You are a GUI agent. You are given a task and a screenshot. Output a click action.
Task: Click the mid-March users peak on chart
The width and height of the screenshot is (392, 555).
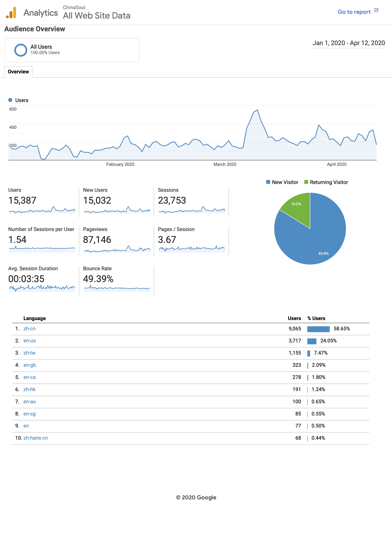point(257,110)
